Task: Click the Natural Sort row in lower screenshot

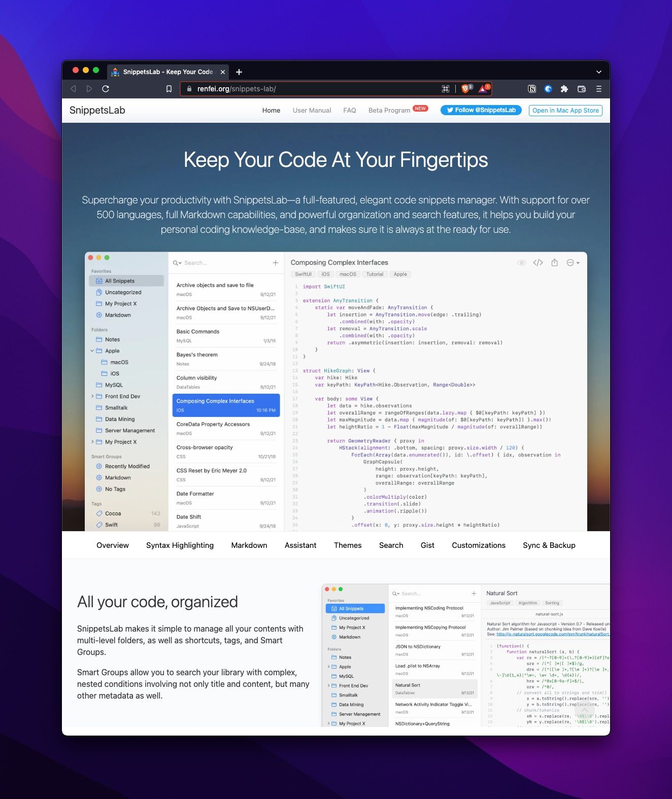Action: [x=434, y=688]
